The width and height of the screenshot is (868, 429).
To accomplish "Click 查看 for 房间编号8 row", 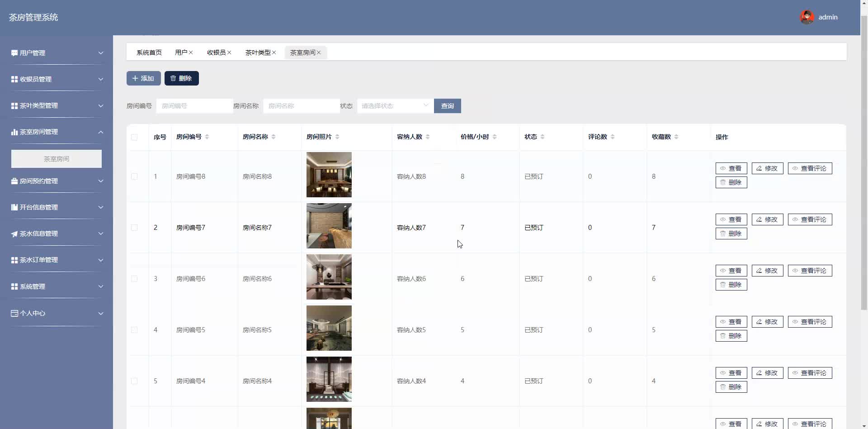I will click(x=731, y=168).
